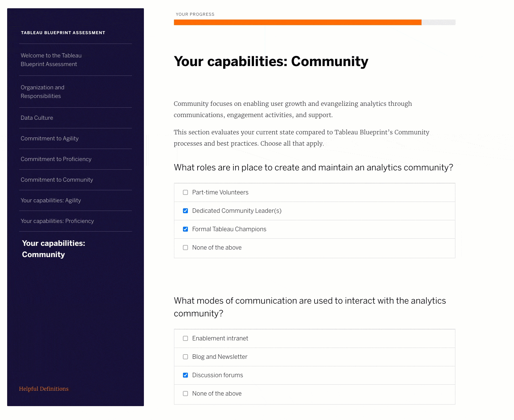514x420 pixels.
Task: Open Commitment to Community section
Action: coord(57,180)
